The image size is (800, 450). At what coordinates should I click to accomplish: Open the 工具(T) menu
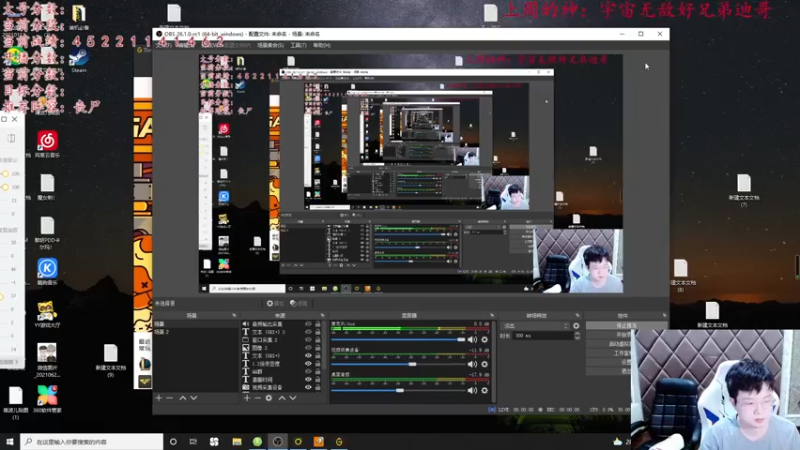pos(298,45)
